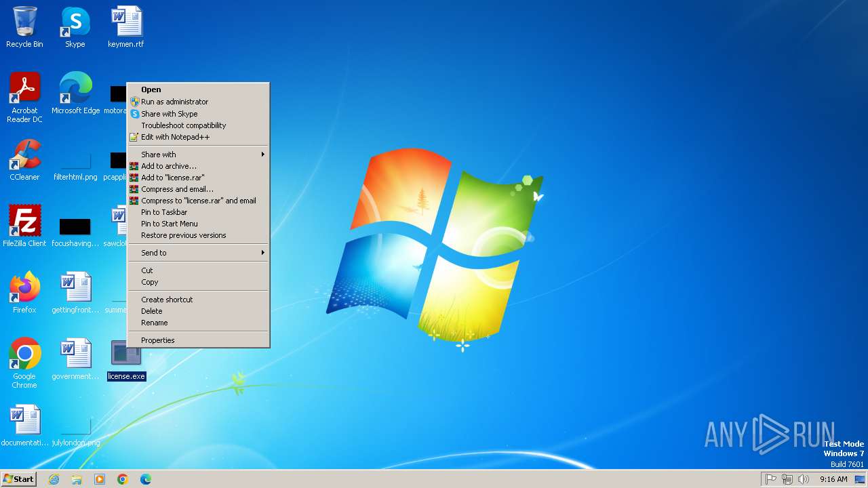868x488 pixels.
Task: Select the Firefox desktop shortcut
Action: click(24, 293)
